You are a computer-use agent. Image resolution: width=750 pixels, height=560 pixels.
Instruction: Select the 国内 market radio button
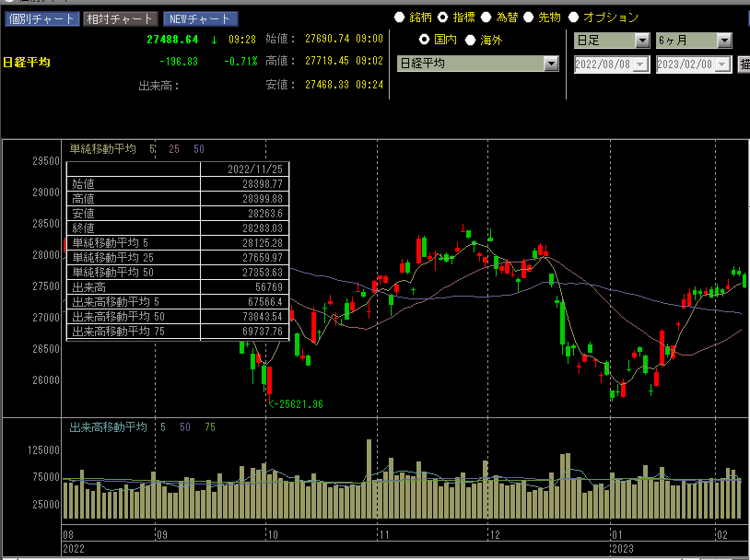pyautogui.click(x=424, y=40)
